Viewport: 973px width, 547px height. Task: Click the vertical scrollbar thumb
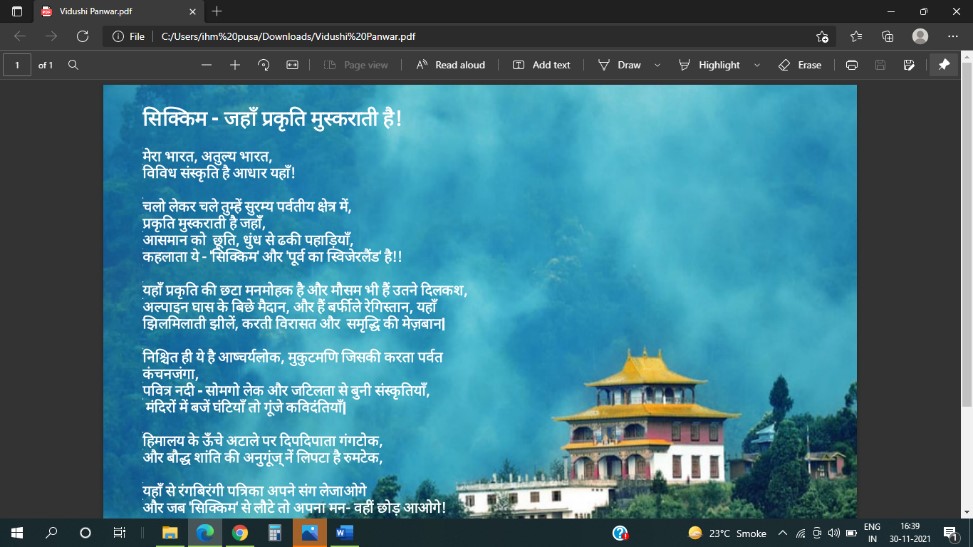tap(967, 235)
